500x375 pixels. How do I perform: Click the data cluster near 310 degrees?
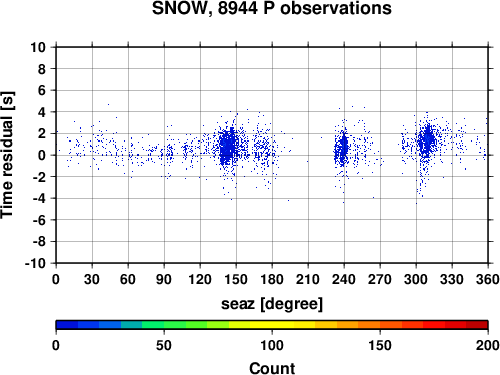(427, 140)
